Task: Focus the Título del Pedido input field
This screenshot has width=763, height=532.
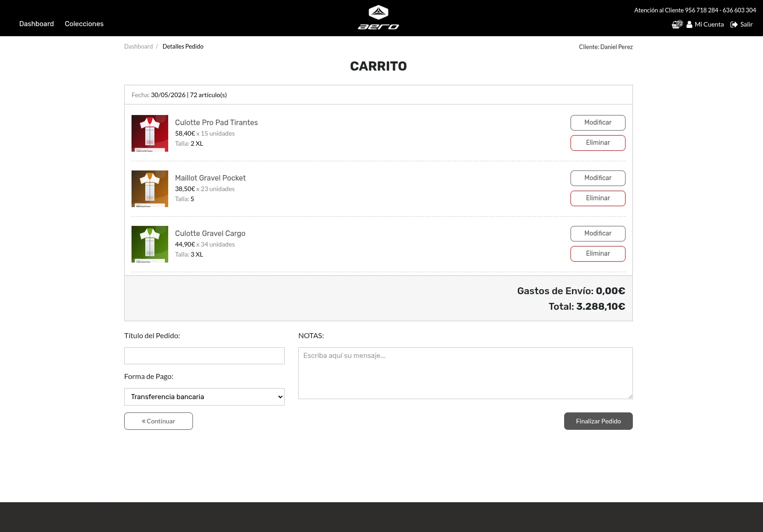Action: pyautogui.click(x=204, y=356)
